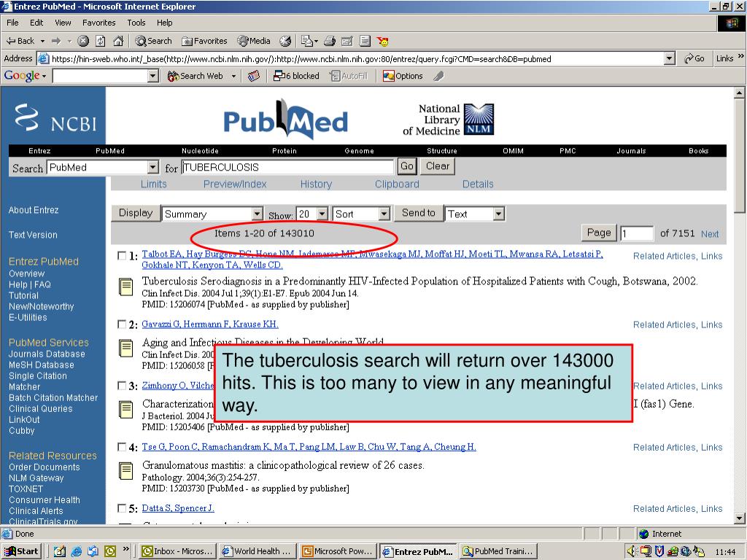
Task: Open the Media toolbar button
Action: pos(255,41)
